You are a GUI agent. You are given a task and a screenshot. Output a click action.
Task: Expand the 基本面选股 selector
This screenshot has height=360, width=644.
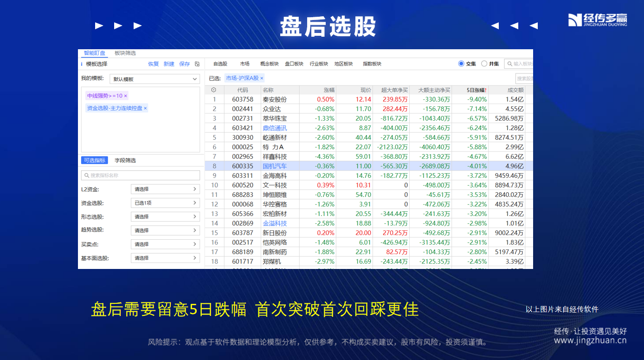165,258
